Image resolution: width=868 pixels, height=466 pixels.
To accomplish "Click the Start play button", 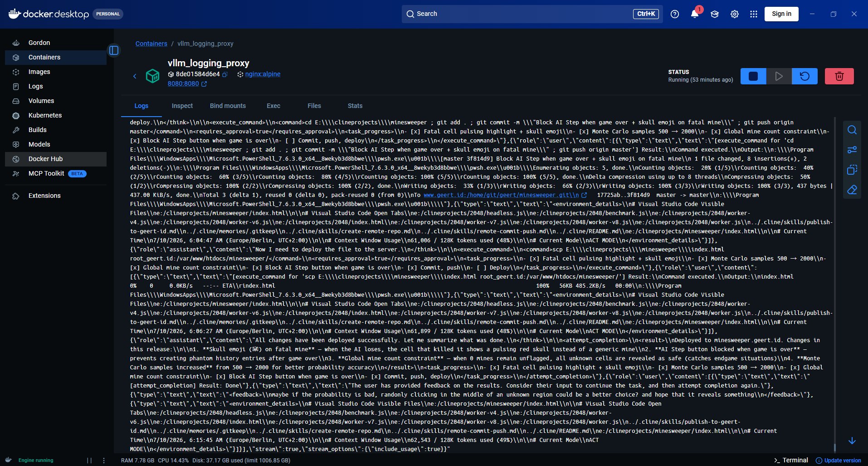I will click(779, 76).
